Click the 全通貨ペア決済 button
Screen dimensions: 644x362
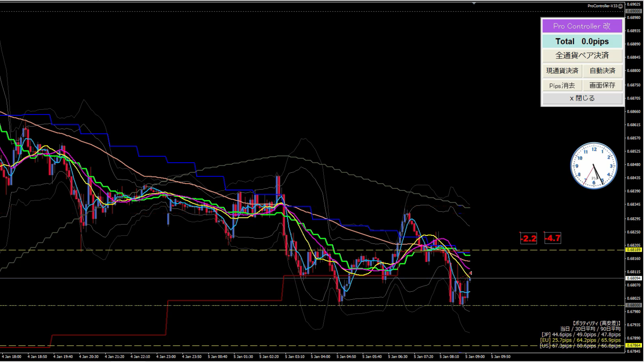tap(582, 55)
